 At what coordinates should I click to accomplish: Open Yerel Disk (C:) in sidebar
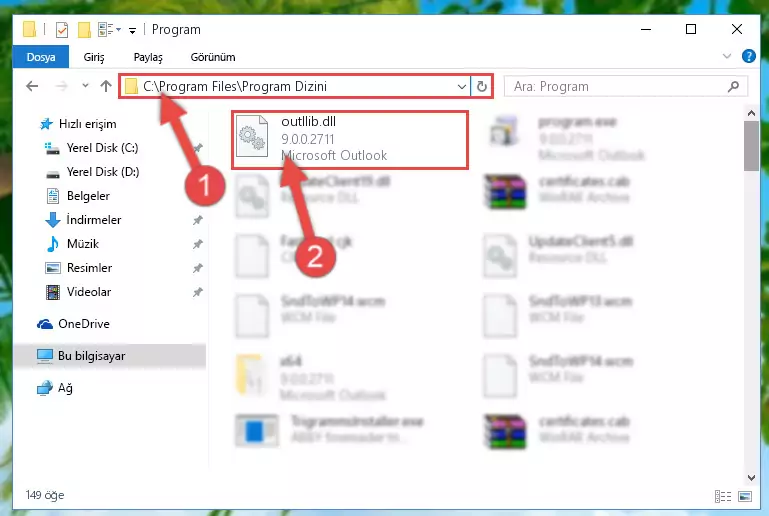[102, 148]
